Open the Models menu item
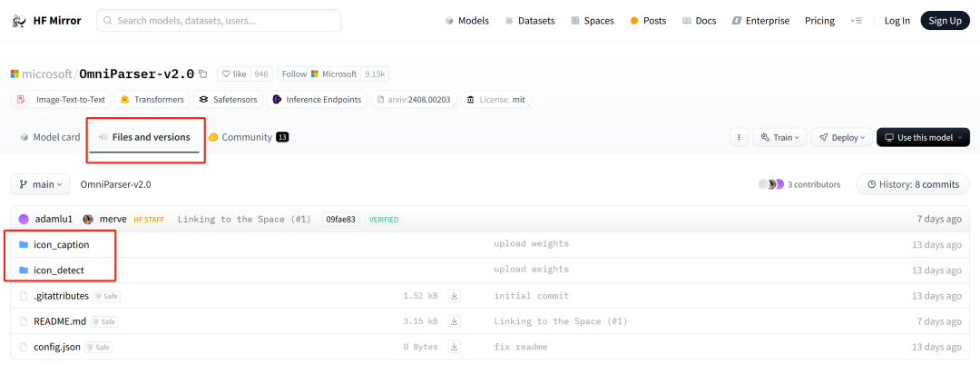The height and width of the screenshot is (384, 980). (x=467, y=21)
